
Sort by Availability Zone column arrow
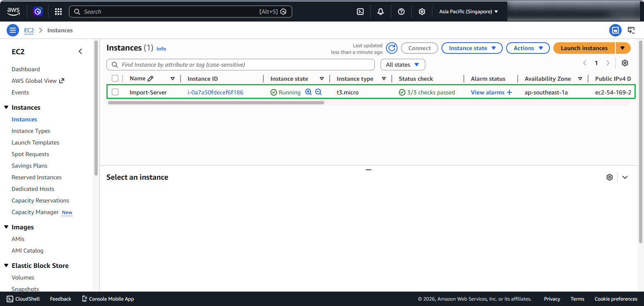580,79
